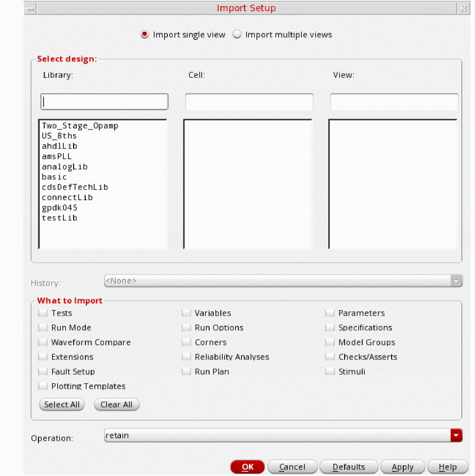Select Import single view radio button
Image resolution: width=475 pixels, height=476 pixels.
point(145,34)
